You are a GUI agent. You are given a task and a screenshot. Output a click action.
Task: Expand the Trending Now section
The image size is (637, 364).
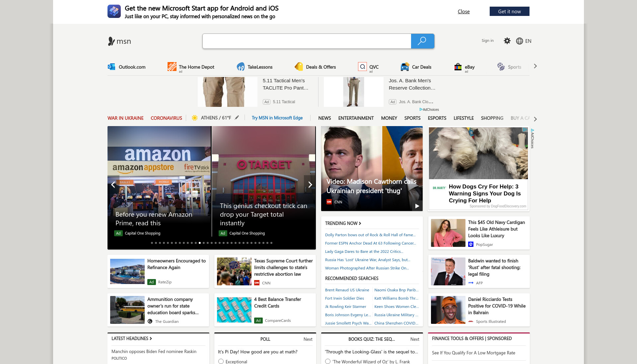pos(343,223)
